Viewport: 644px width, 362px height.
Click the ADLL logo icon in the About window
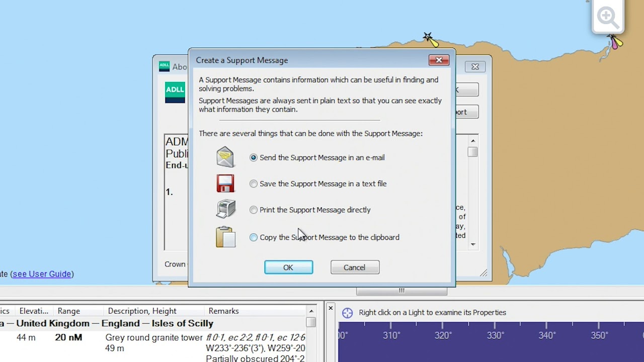point(175,92)
